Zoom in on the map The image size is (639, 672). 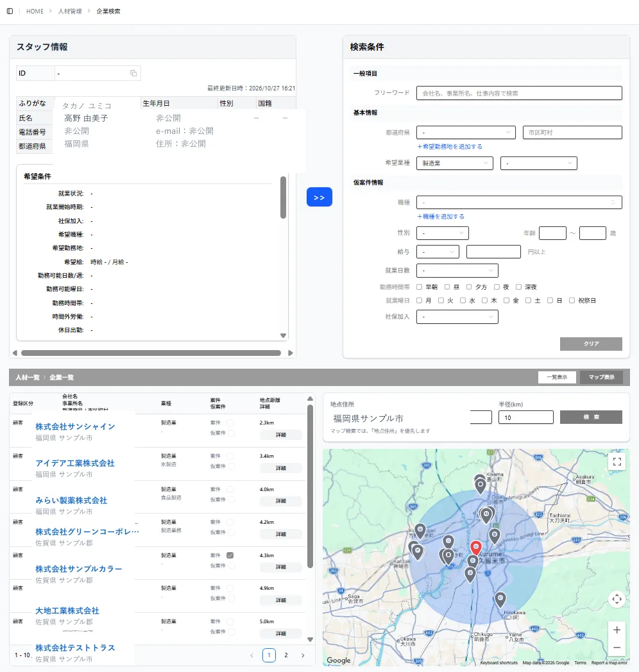[617, 630]
